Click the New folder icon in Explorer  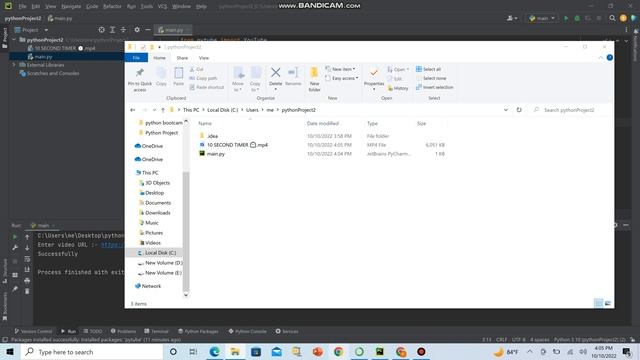(x=314, y=80)
